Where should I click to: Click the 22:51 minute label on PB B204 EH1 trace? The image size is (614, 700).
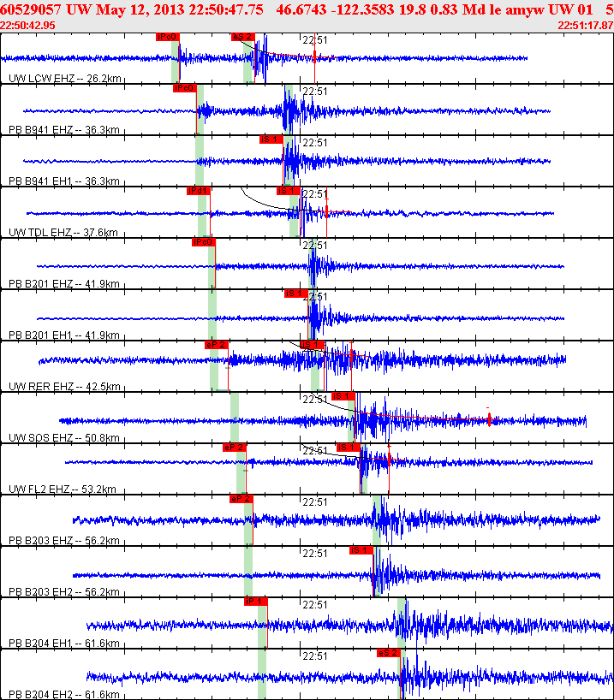point(315,605)
